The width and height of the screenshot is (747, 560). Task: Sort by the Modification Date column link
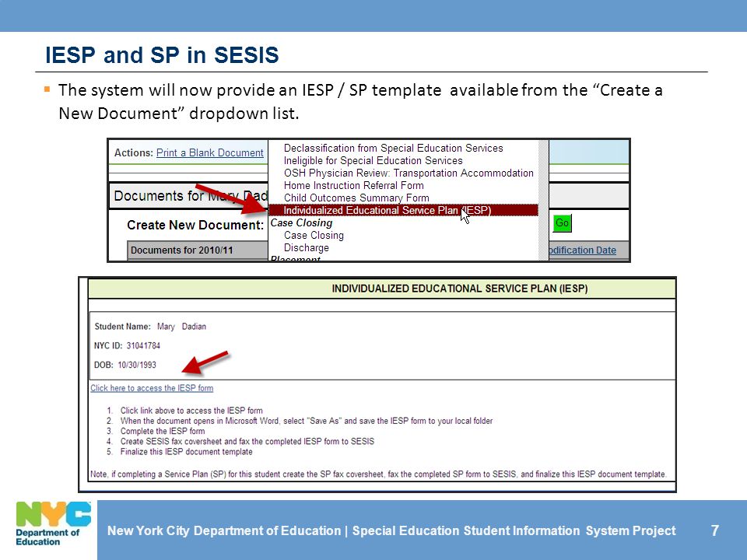582,250
